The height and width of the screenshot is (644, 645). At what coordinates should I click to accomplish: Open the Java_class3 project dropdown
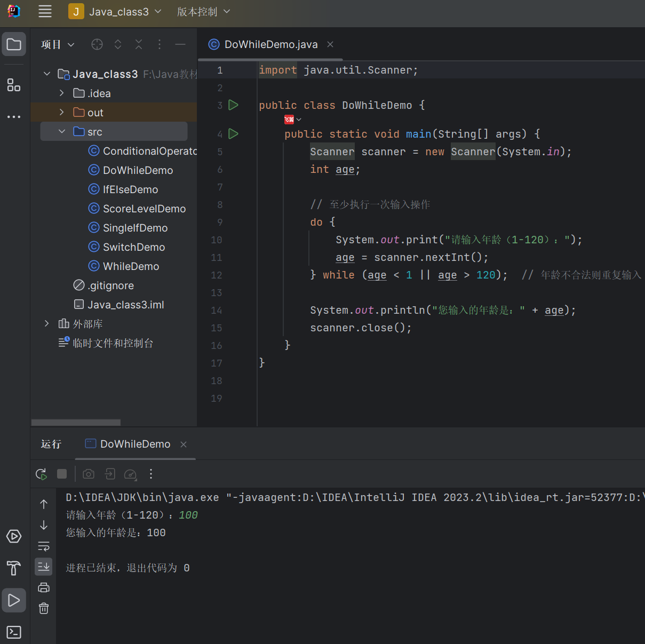click(115, 12)
